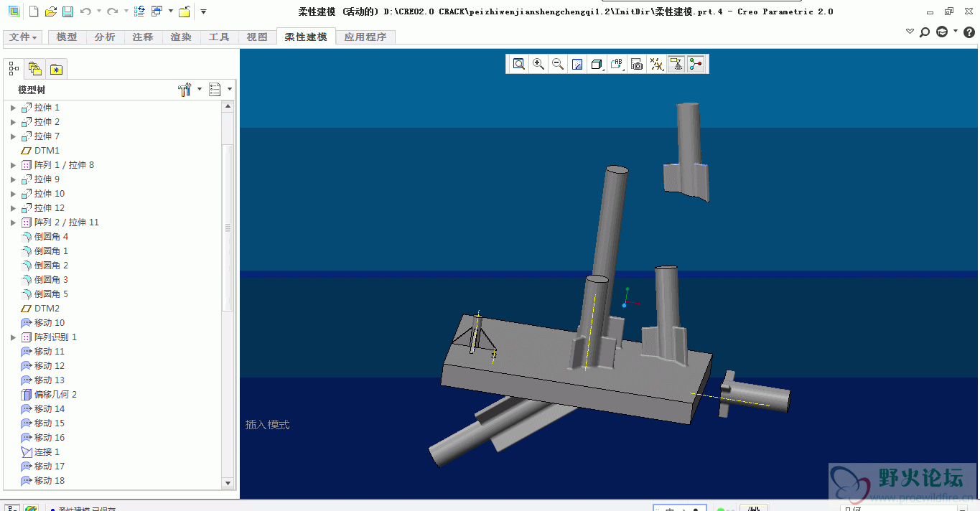
Task: Expand 阵列 2 / 拉伸 11 node
Action: tap(13, 222)
